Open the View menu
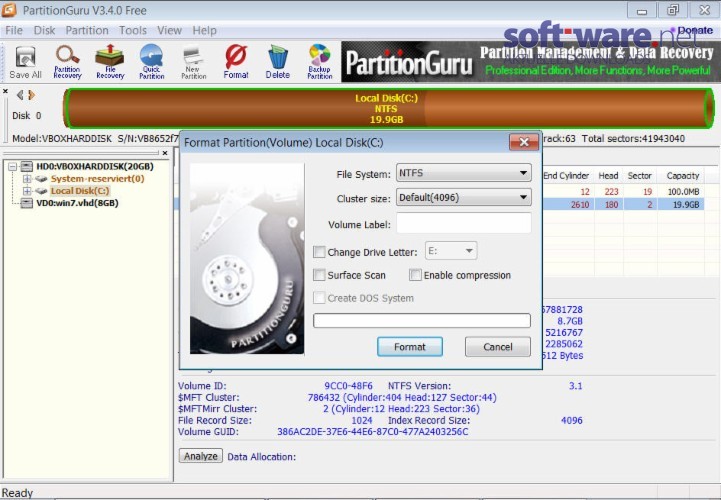The image size is (721, 500). click(x=169, y=30)
